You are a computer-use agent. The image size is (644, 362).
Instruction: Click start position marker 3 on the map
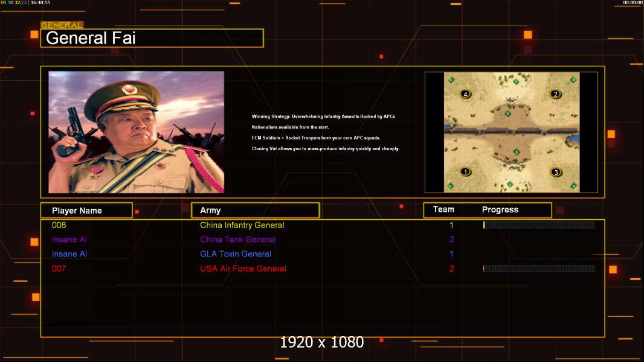(x=556, y=172)
